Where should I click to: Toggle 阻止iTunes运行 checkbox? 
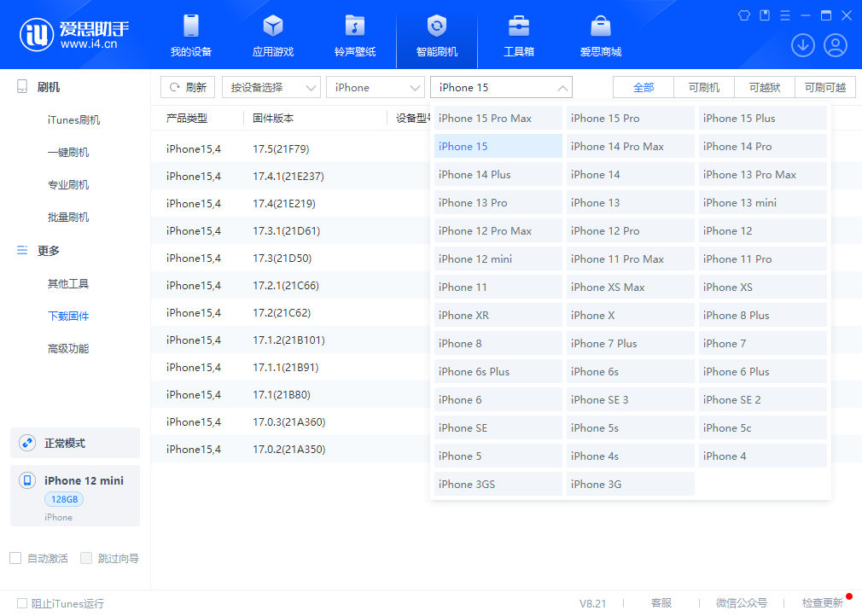click(22, 603)
